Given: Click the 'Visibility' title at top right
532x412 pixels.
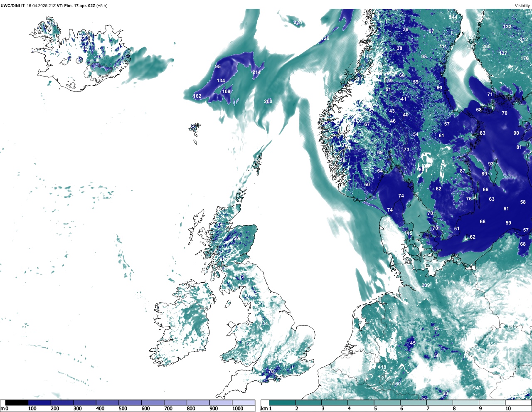Looking at the screenshot, I should pos(522,5).
